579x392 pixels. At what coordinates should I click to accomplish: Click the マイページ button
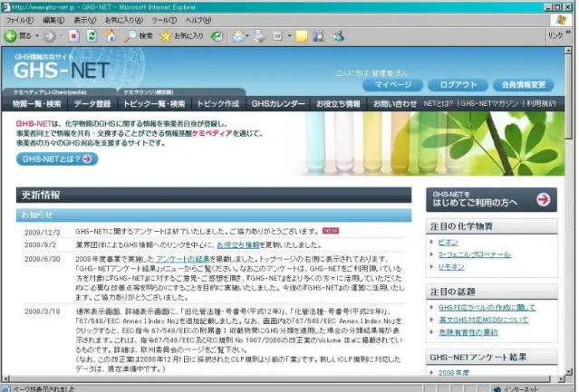(x=392, y=85)
